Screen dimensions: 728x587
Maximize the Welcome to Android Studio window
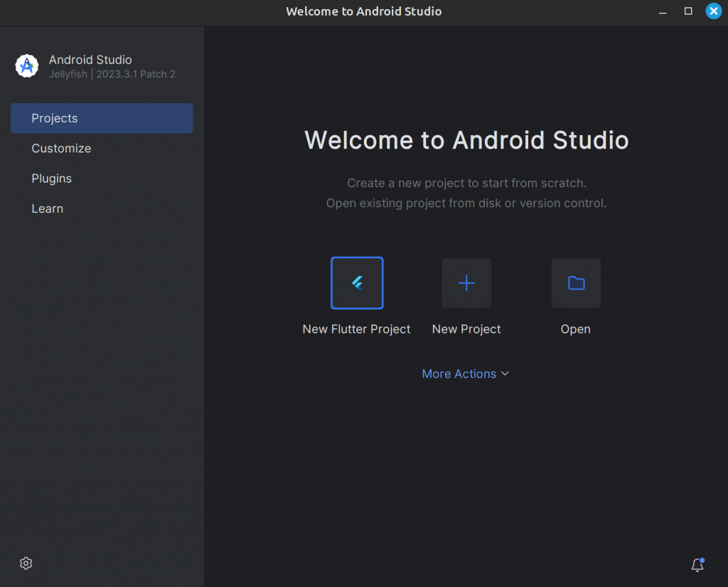click(x=688, y=11)
